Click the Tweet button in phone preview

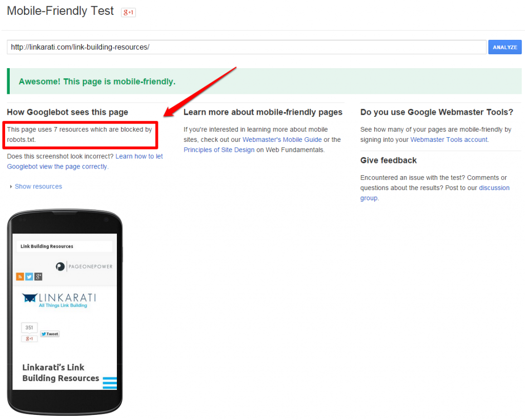[x=50, y=334]
